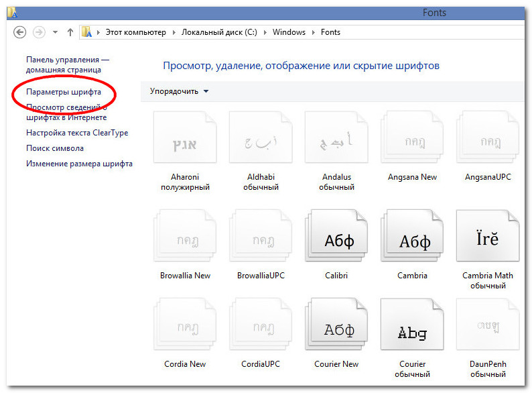Viewport: 532px width, 393px height.
Task: Click the Cambria label text
Action: [412, 276]
